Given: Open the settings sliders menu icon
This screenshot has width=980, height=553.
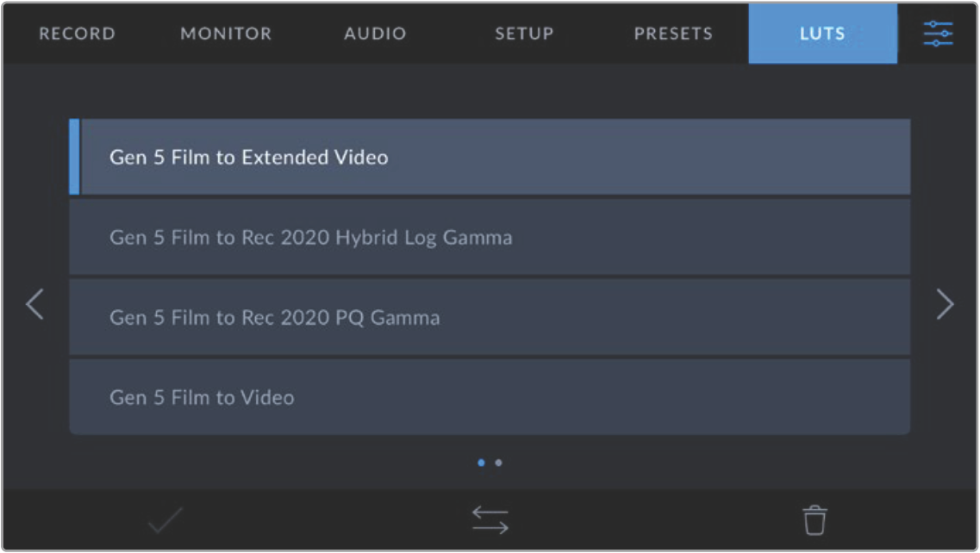Looking at the screenshot, I should tap(938, 34).
